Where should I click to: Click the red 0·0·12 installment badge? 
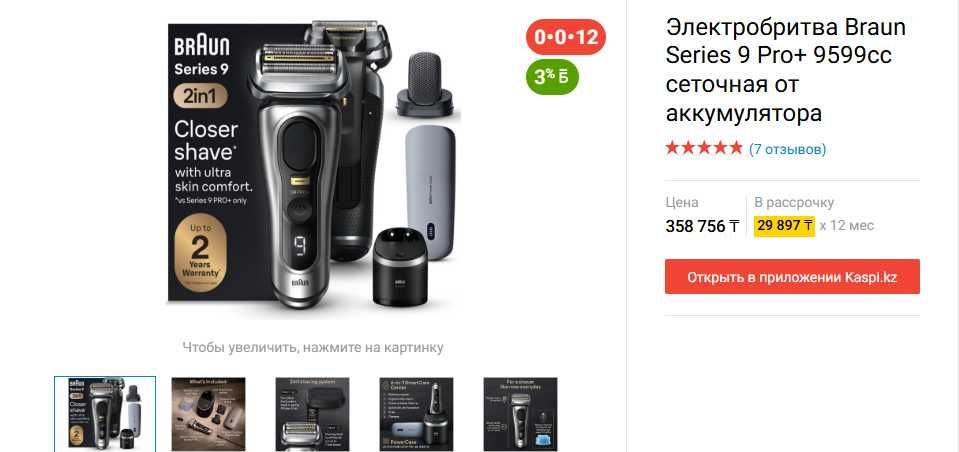click(566, 37)
